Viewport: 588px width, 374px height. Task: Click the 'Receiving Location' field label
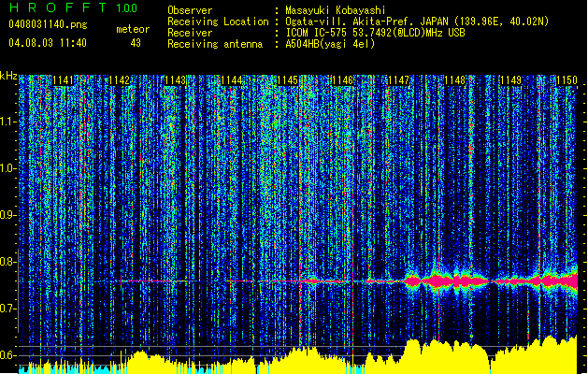[218, 22]
